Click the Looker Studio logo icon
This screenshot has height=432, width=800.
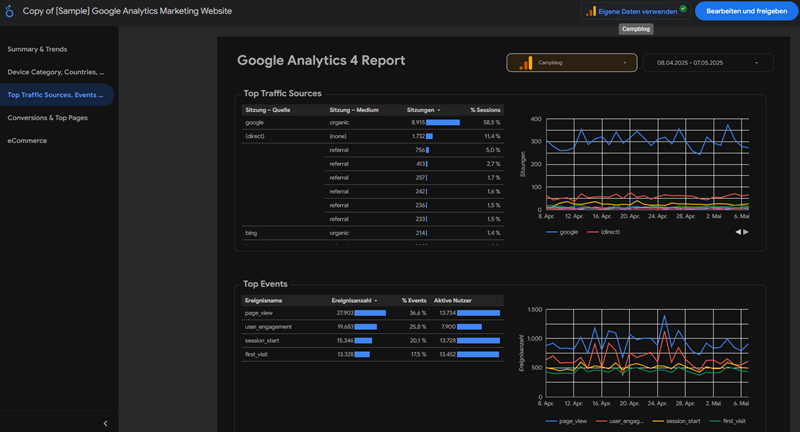point(9,11)
